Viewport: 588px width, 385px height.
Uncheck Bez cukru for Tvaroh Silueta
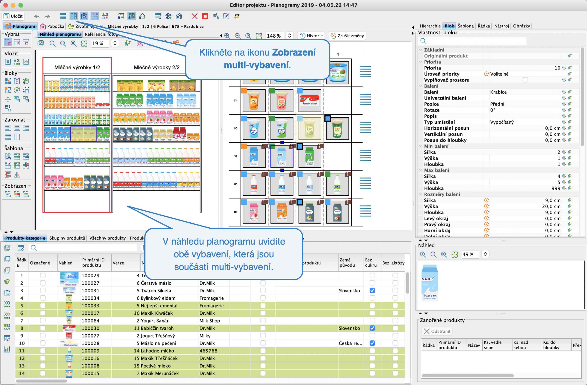[372, 290]
